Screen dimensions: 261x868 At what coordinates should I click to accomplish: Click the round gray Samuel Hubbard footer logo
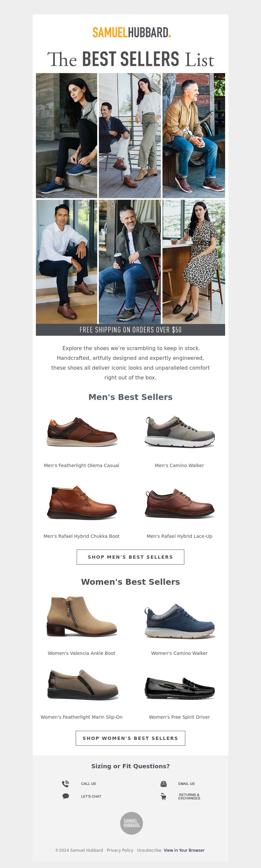(131, 823)
